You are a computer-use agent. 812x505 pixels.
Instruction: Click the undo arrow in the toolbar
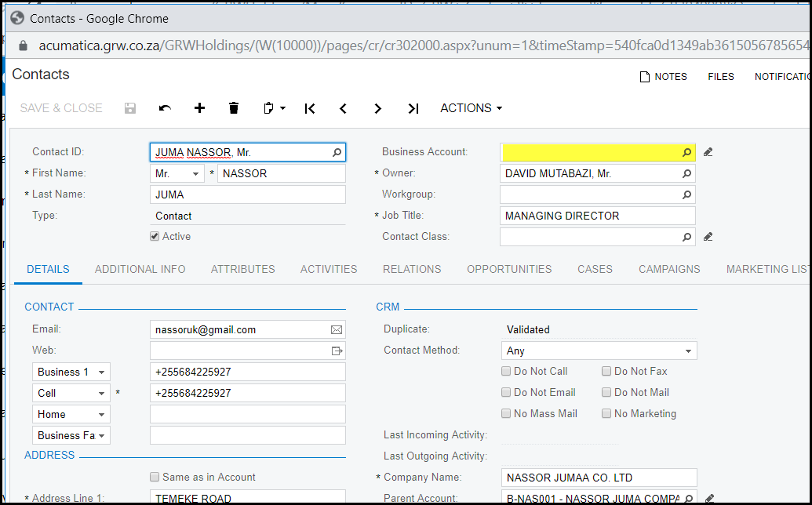165,108
